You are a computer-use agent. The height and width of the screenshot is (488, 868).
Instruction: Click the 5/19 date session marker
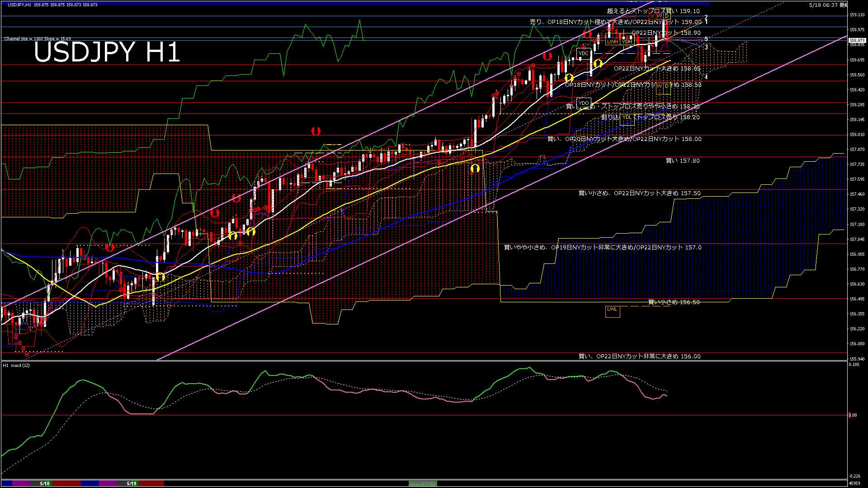(x=132, y=483)
